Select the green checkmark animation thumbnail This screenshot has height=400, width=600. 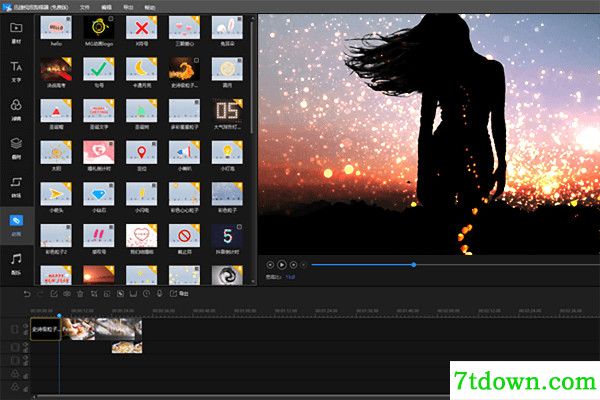tap(99, 69)
